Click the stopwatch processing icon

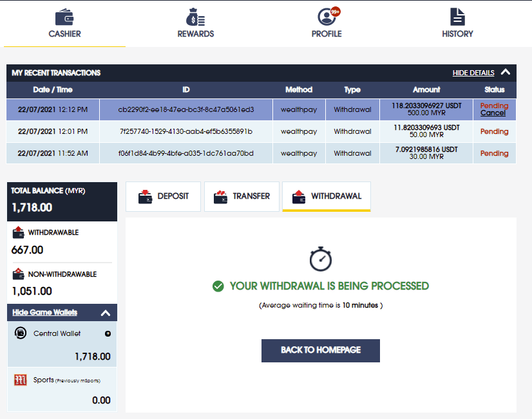[x=320, y=259]
